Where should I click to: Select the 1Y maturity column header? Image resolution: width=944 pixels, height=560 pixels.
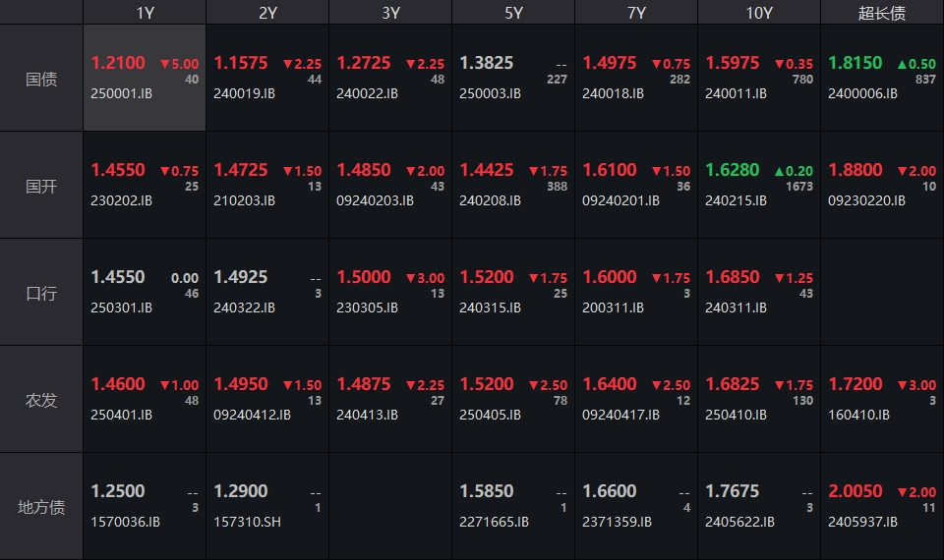(145, 13)
